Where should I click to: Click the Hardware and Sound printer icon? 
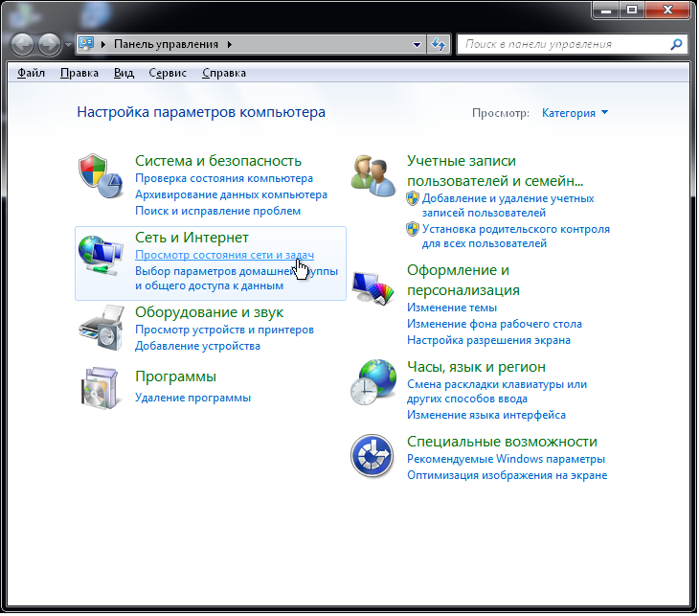(x=100, y=328)
